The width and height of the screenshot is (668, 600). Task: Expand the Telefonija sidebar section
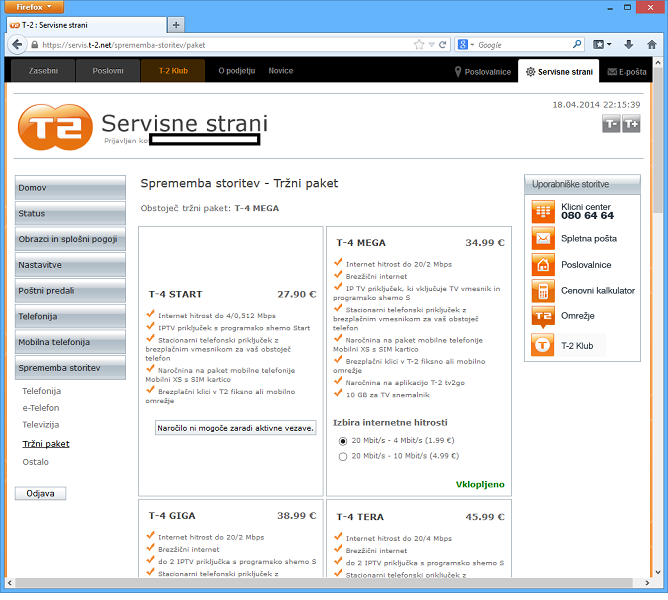coord(70,316)
